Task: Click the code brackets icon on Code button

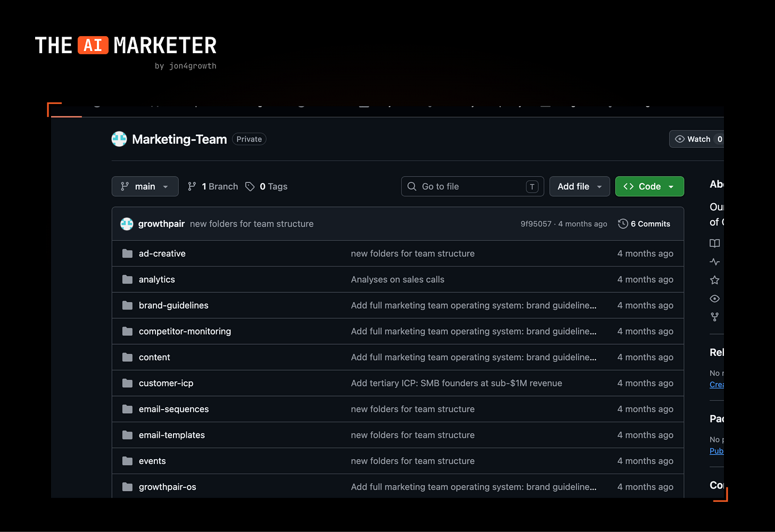Action: (629, 186)
